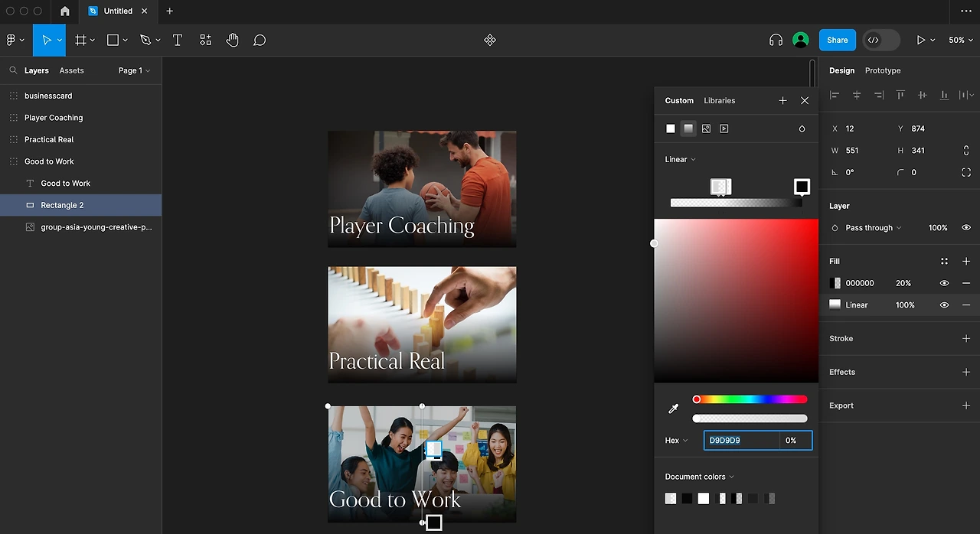The image size is (980, 534).
Task: Pick a color with the eyedropper
Action: (x=674, y=409)
